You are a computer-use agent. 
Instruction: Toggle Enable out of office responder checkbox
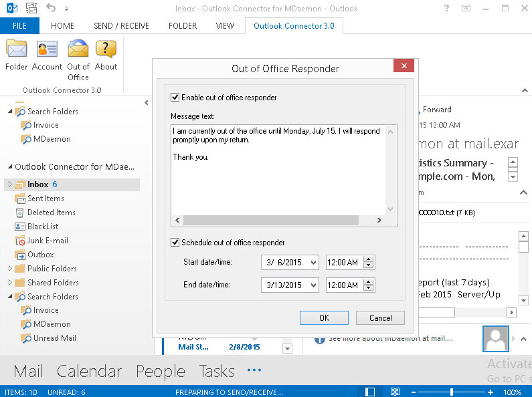tap(175, 98)
